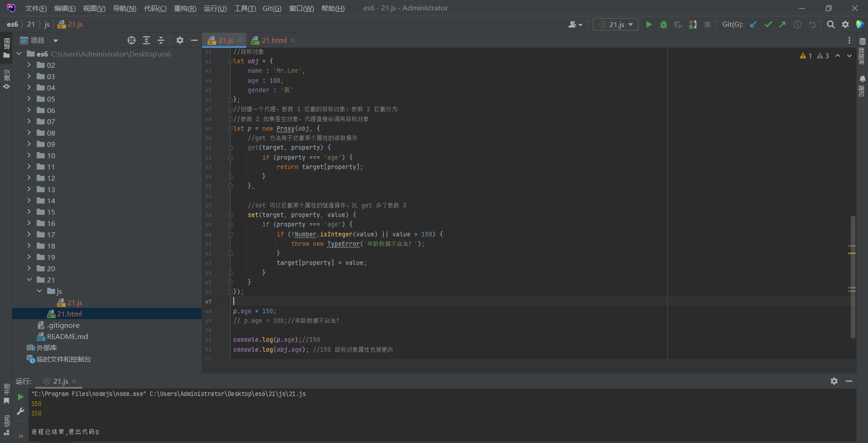The height and width of the screenshot is (443, 868).
Task: Go to next highlighted error arrow
Action: pos(849,56)
